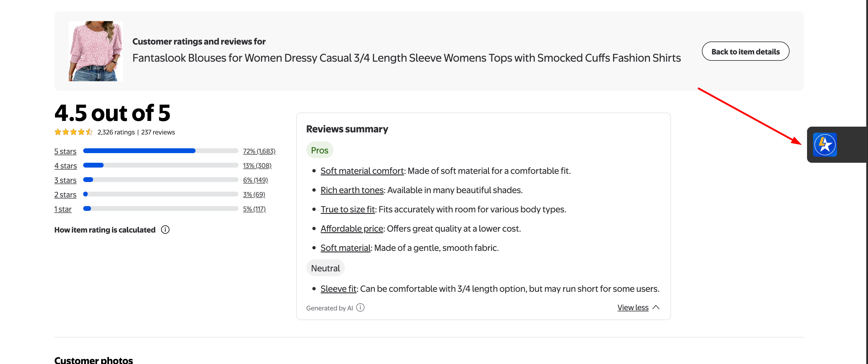This screenshot has width=868, height=364.
Task: Open the 2 stars reviews link
Action: [65, 195]
